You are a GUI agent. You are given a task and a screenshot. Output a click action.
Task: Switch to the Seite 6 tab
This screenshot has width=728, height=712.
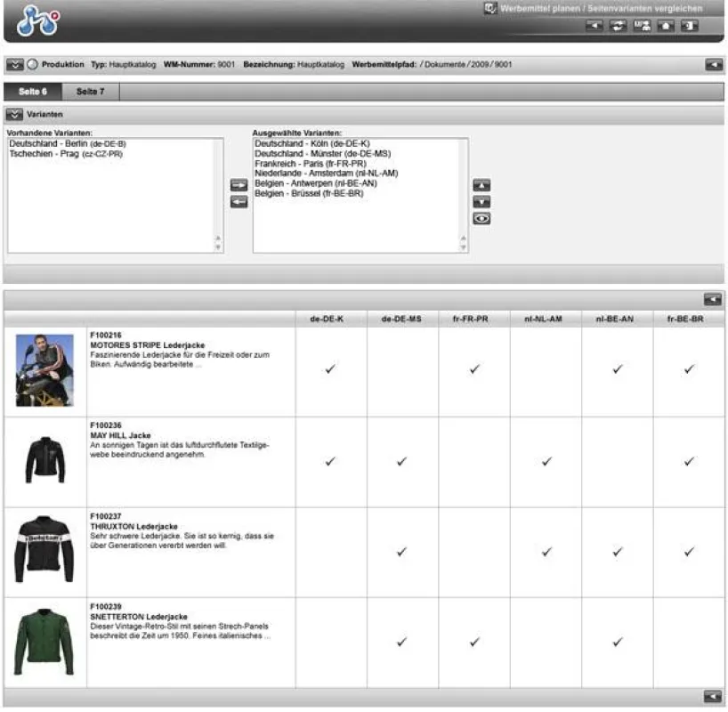click(33, 92)
